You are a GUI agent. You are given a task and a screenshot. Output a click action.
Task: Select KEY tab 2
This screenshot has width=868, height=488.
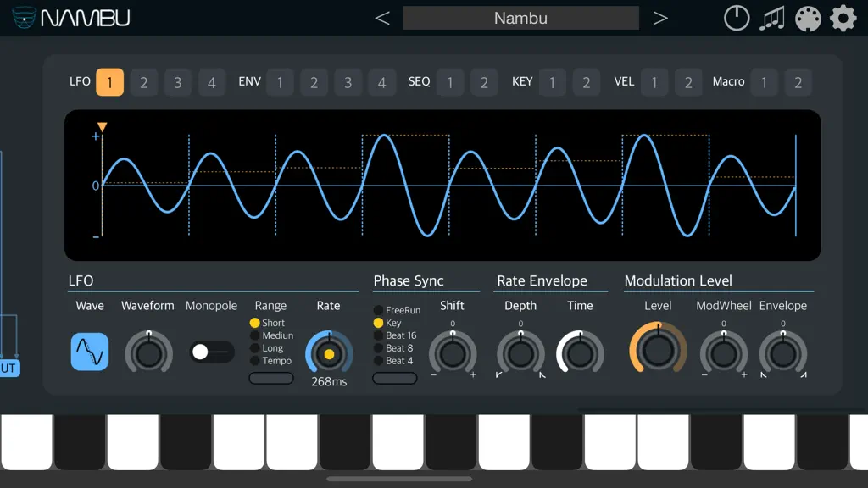click(587, 82)
